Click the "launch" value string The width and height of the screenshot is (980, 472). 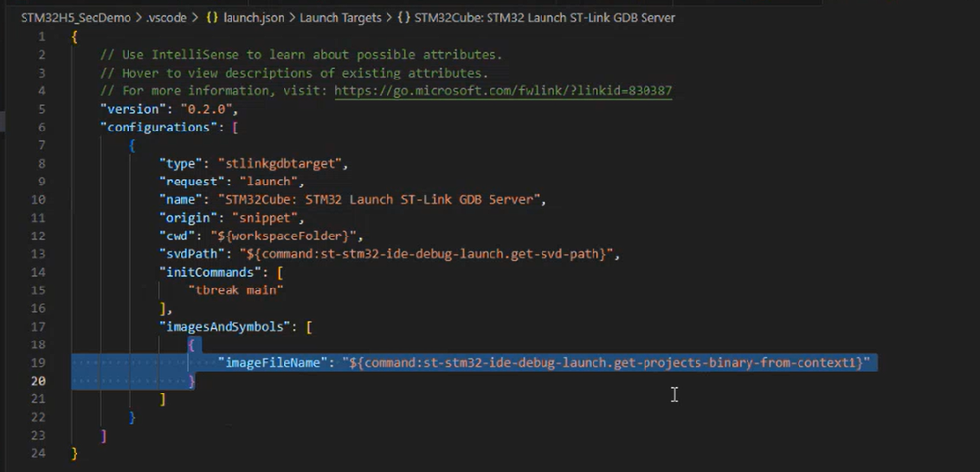[x=269, y=182]
